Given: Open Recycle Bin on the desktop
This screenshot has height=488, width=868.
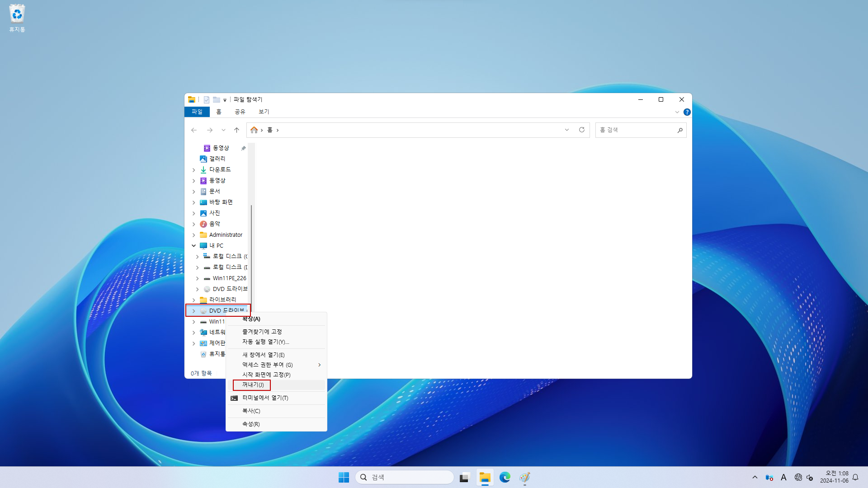Looking at the screenshot, I should tap(17, 18).
